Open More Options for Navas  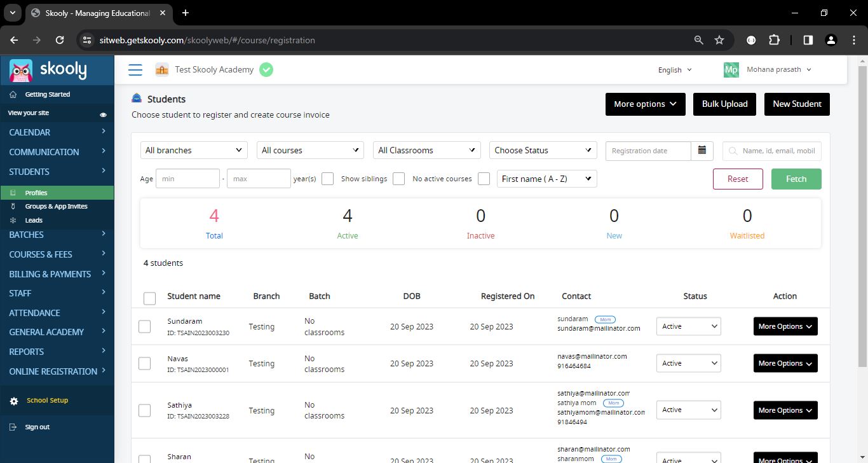pos(785,363)
